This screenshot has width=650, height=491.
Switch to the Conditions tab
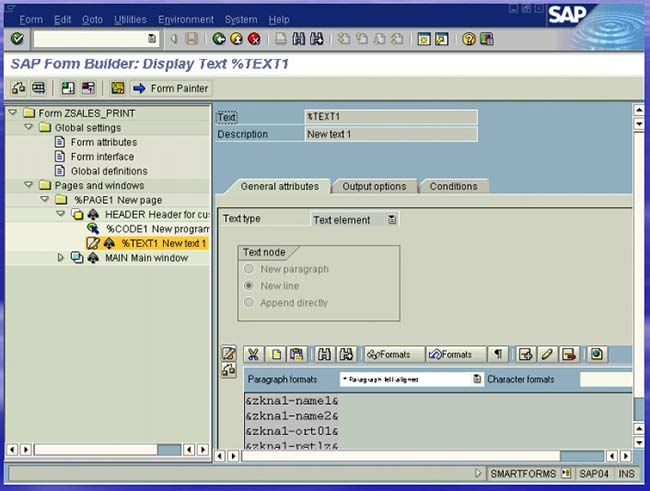(454, 187)
